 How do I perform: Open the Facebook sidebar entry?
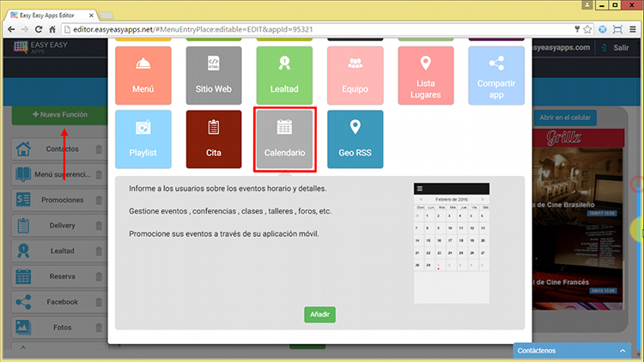58,302
